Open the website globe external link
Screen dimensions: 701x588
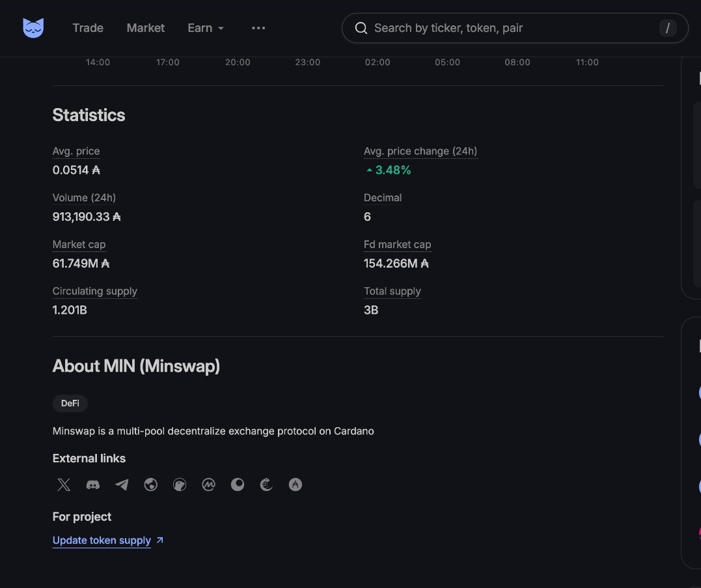point(150,484)
